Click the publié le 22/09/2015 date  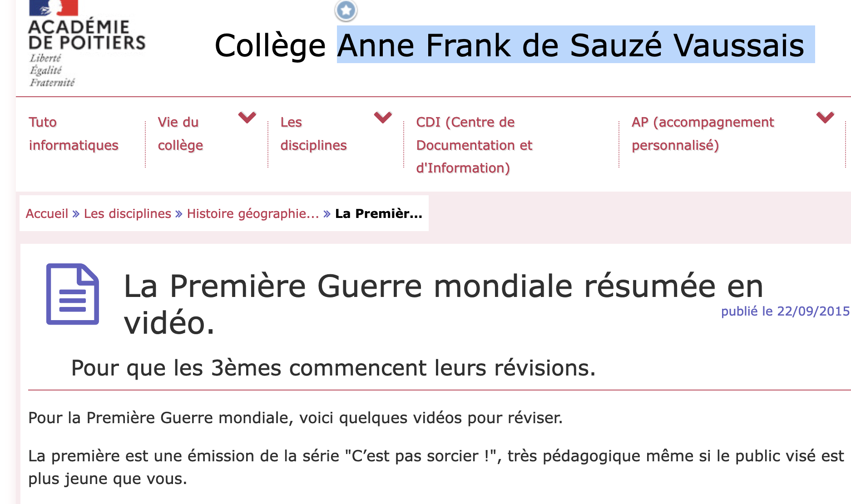785,311
